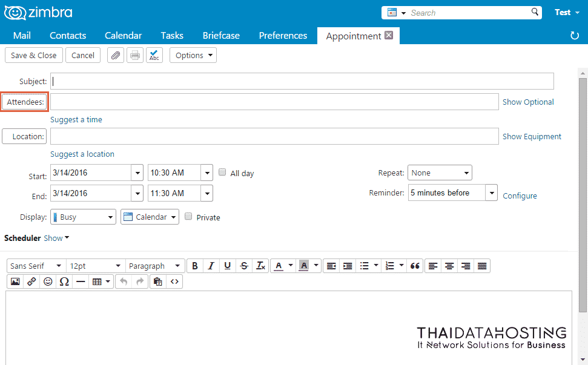This screenshot has width=588, height=365.
Task: Click the Save & Close button
Action: (x=33, y=56)
